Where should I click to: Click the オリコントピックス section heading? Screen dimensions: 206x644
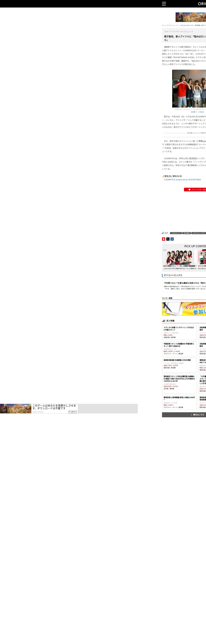point(173,275)
